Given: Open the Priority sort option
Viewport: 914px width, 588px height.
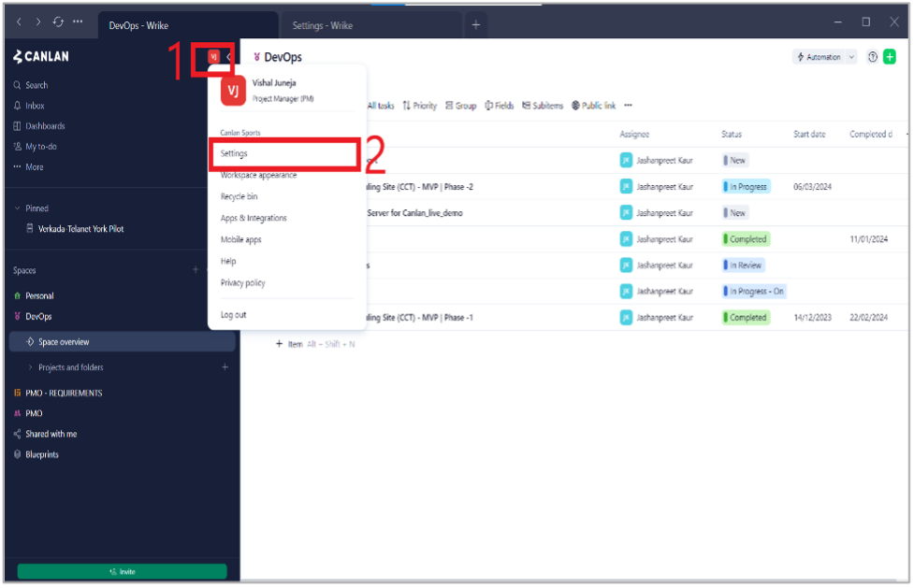Looking at the screenshot, I should [420, 106].
